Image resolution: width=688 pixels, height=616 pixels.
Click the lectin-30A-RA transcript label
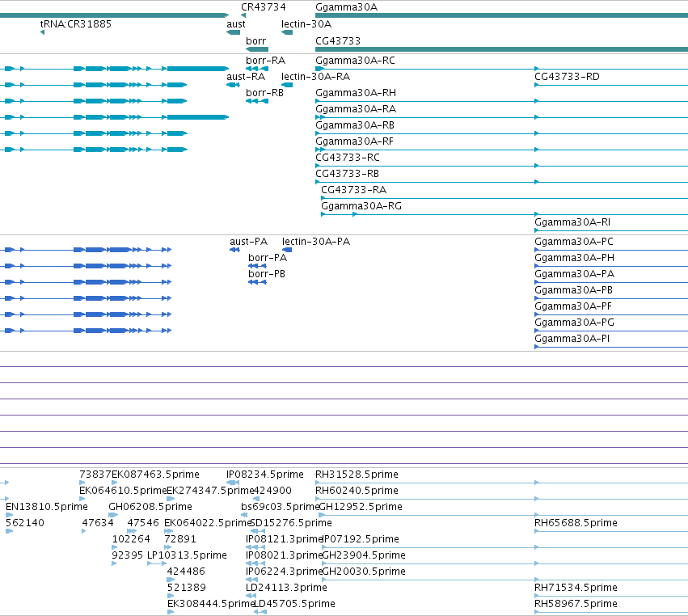point(315,76)
